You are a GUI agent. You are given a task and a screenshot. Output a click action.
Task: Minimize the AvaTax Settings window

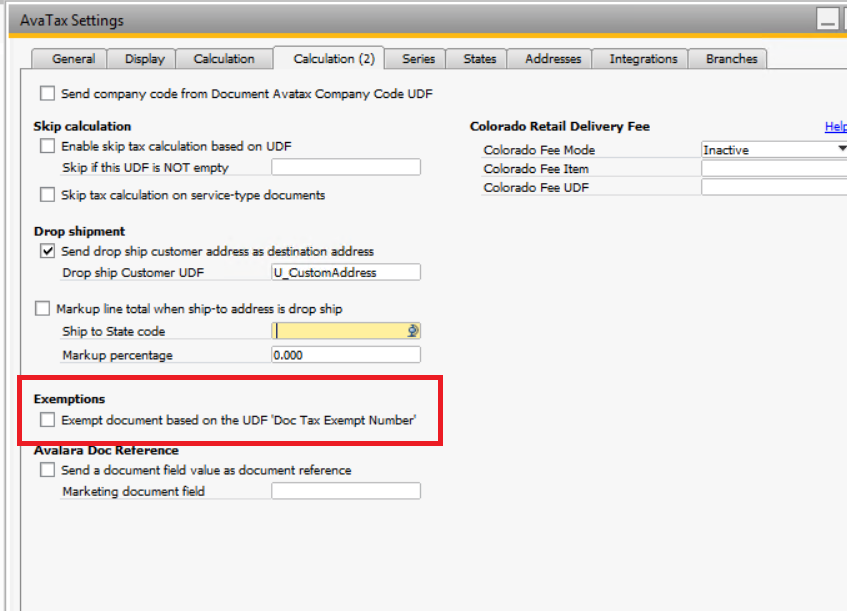pos(827,19)
